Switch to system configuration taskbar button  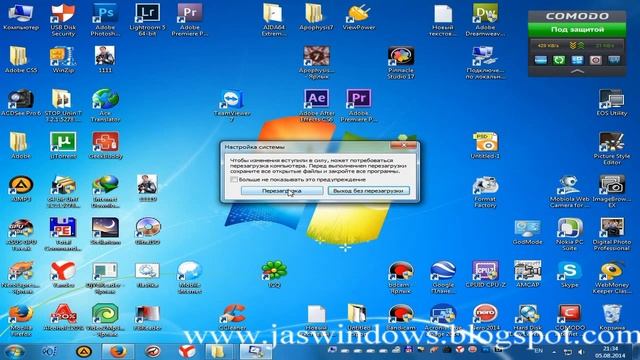[x=255, y=351]
